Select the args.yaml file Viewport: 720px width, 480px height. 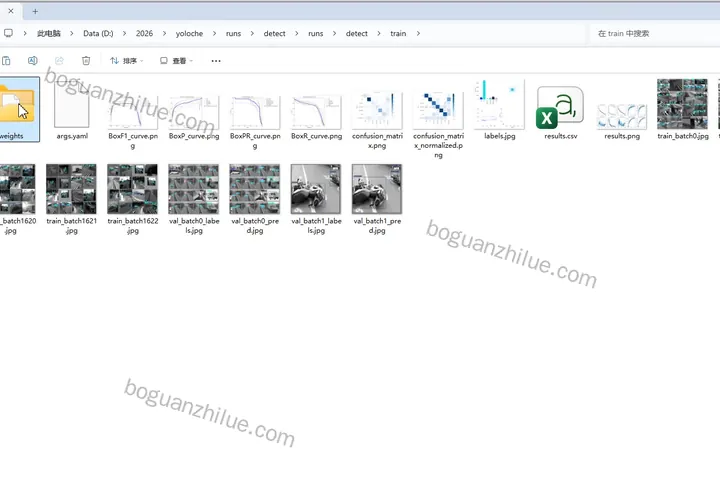point(72,109)
